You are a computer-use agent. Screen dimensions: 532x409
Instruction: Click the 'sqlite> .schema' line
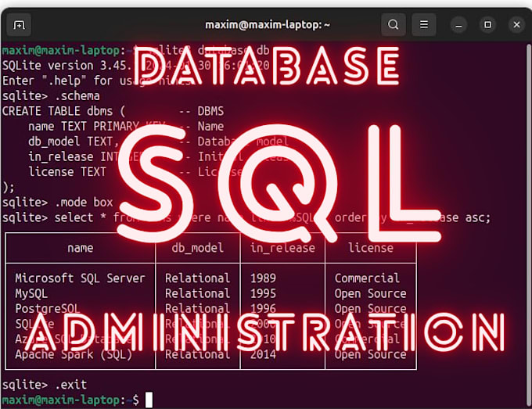(x=51, y=96)
